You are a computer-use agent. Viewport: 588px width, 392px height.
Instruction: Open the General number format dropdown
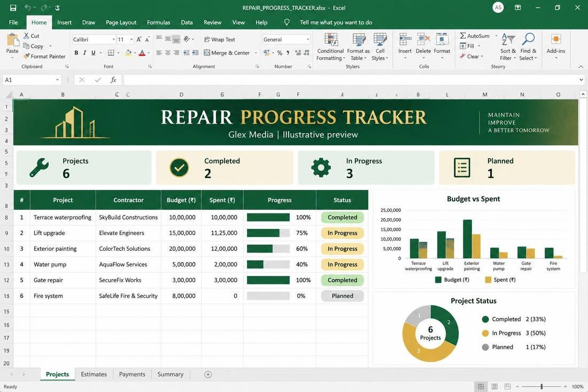coord(307,40)
